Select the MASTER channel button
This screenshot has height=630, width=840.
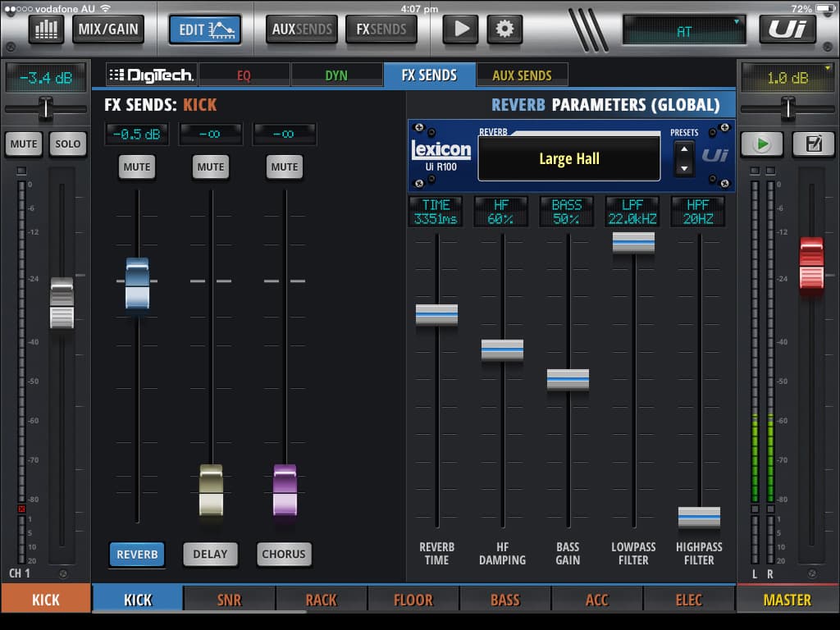point(787,600)
